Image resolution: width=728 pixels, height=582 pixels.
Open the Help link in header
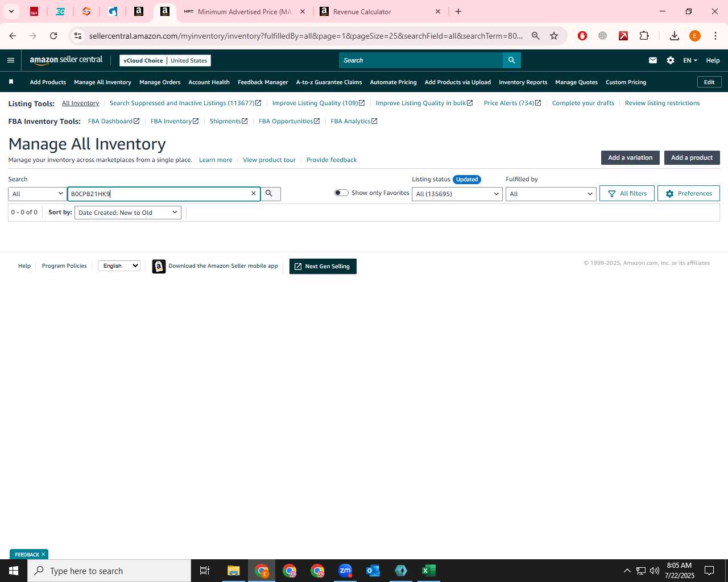[x=713, y=60]
